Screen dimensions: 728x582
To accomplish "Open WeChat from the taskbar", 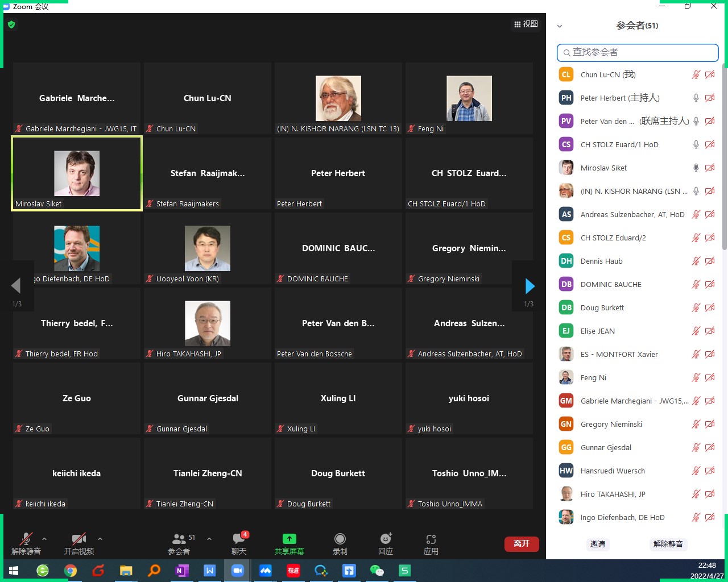I will (x=377, y=571).
